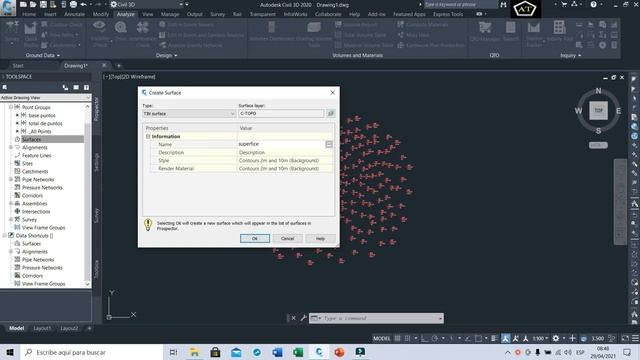Viewport: 640px width, 360px height.
Task: Open the Toolbox tab of Toolspace
Action: 97,269
